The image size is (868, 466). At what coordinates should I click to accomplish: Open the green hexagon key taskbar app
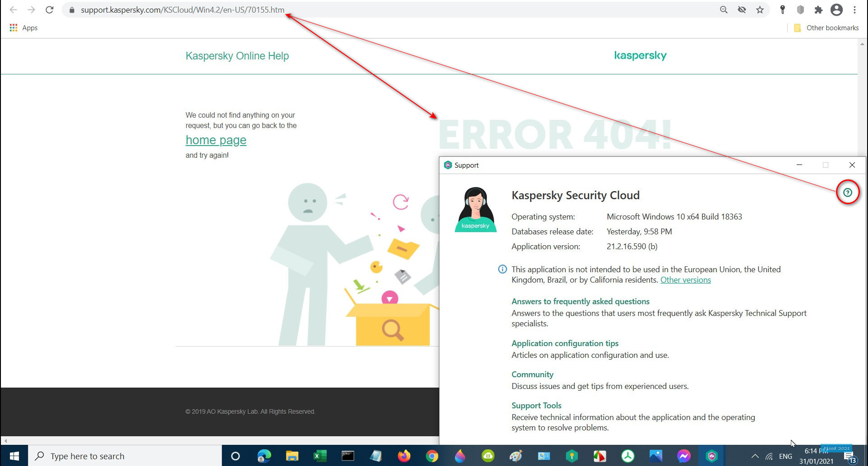coord(572,456)
